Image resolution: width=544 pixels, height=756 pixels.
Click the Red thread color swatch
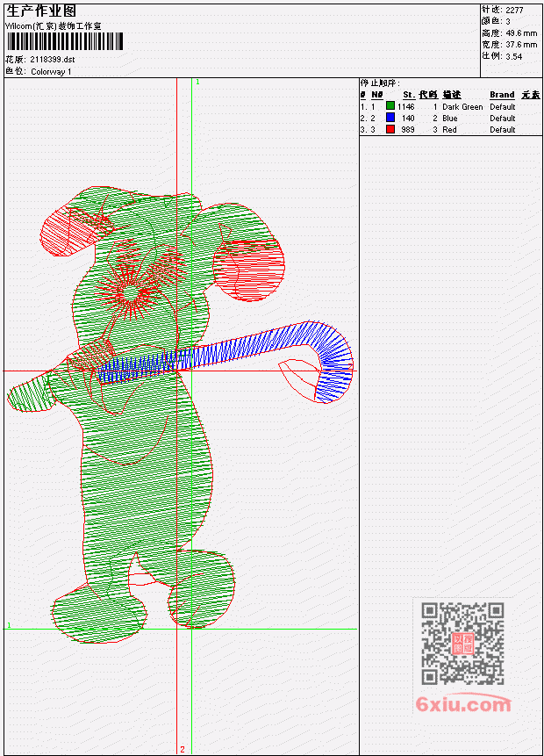pyautogui.click(x=390, y=129)
